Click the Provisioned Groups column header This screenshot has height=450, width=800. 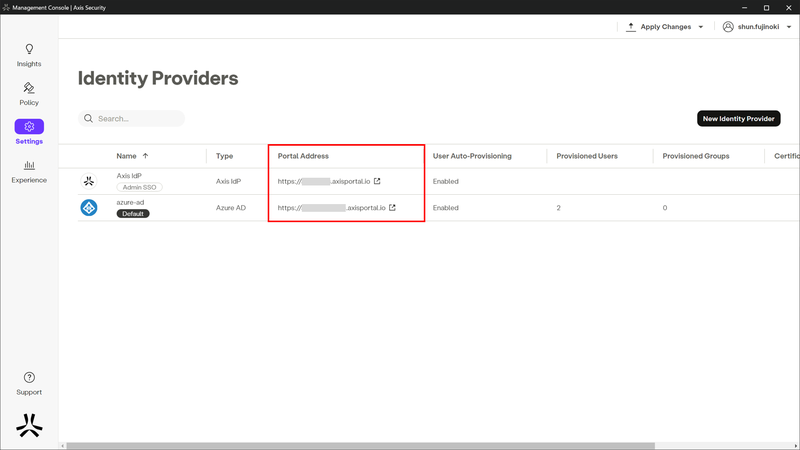pyautogui.click(x=695, y=156)
